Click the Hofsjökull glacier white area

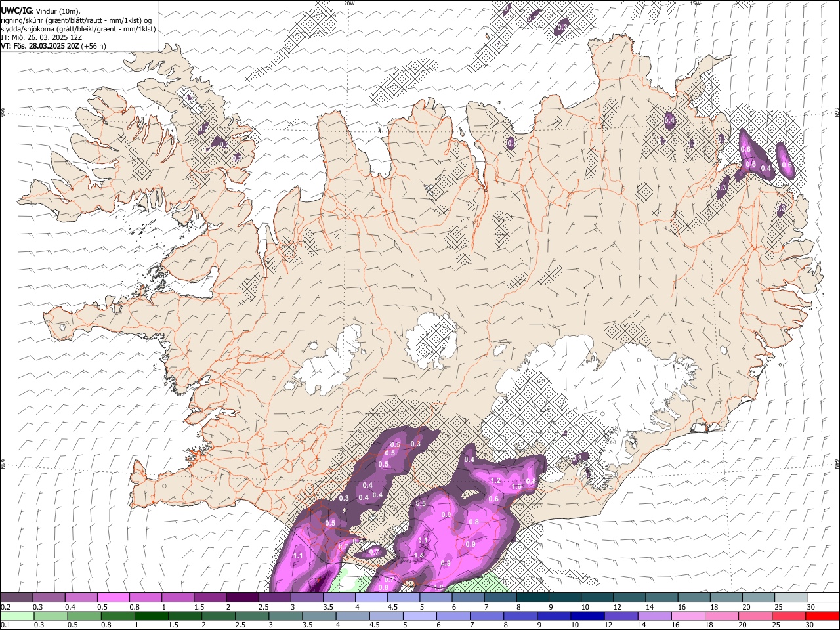tap(431, 341)
